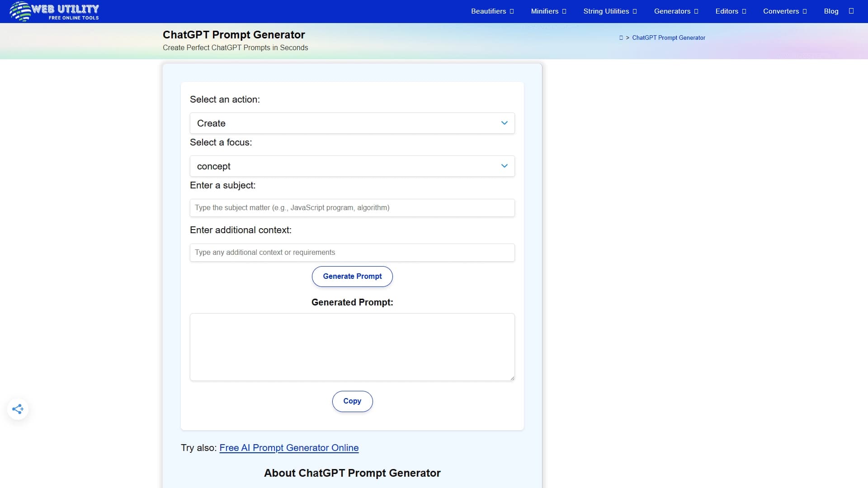Screen dimensions: 868x488
Task: Click the Copy button
Action: 352,401
